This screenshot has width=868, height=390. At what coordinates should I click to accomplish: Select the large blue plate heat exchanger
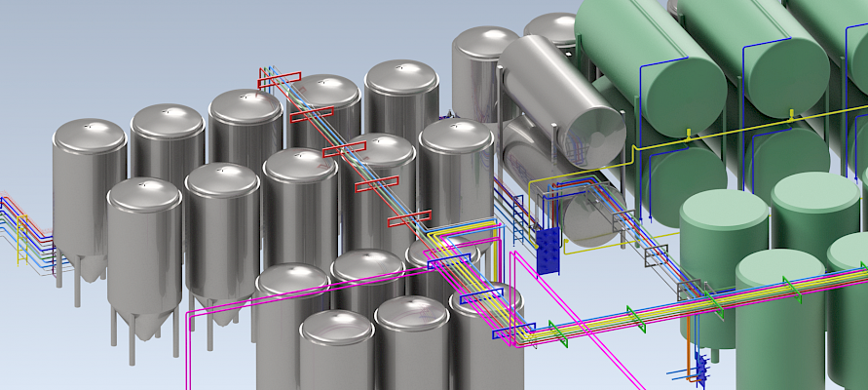tap(547, 252)
